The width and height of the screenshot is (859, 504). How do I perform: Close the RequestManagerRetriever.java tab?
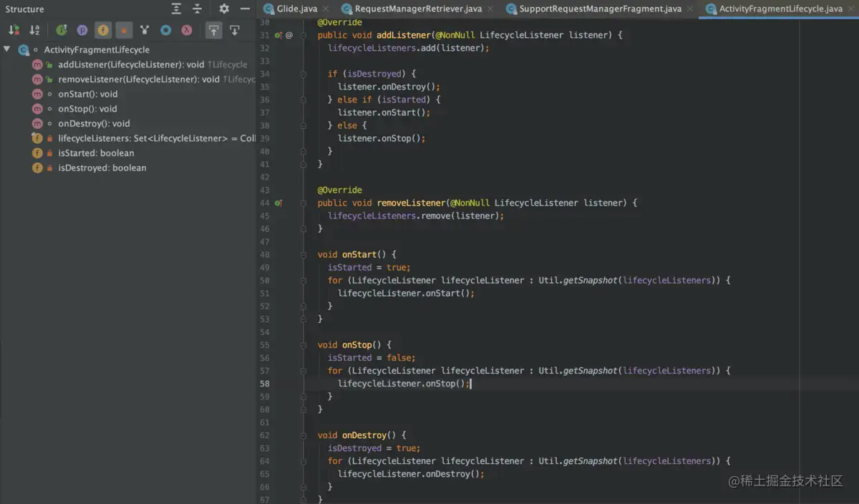[489, 9]
